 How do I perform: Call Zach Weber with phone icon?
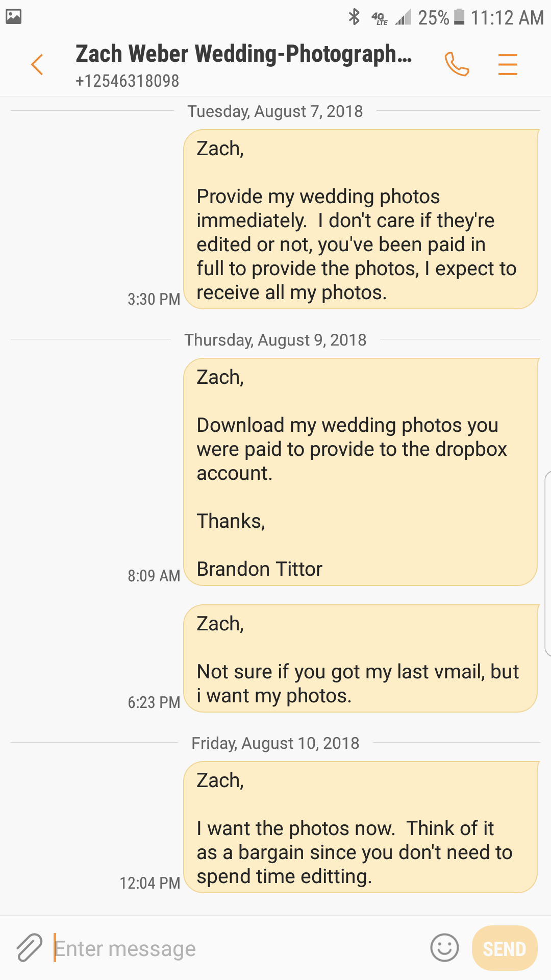click(457, 64)
